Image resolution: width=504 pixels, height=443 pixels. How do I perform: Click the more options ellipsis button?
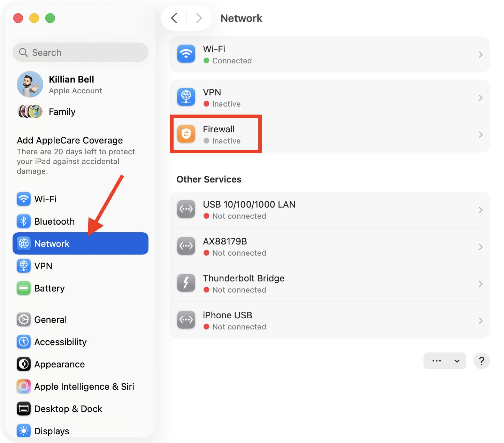click(437, 361)
